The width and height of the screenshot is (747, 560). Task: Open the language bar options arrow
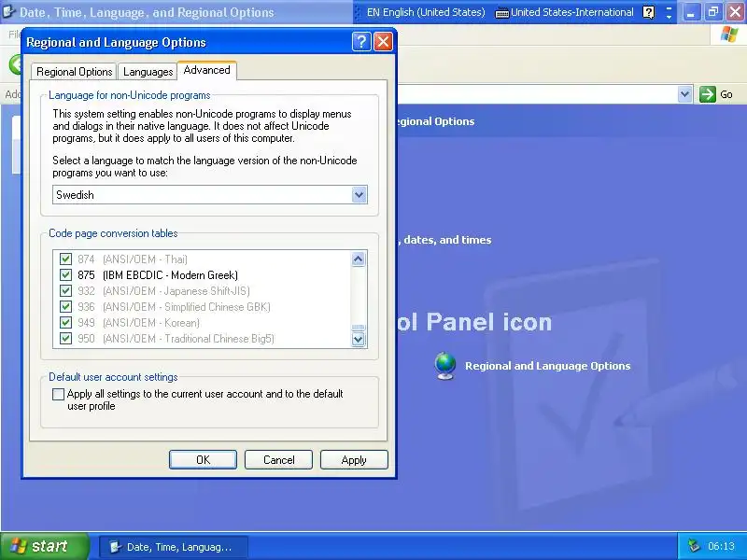(x=669, y=16)
